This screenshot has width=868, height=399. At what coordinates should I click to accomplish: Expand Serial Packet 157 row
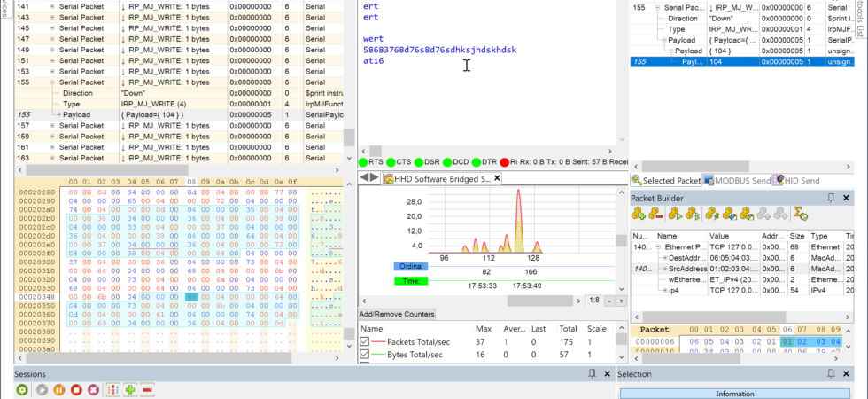click(x=52, y=125)
